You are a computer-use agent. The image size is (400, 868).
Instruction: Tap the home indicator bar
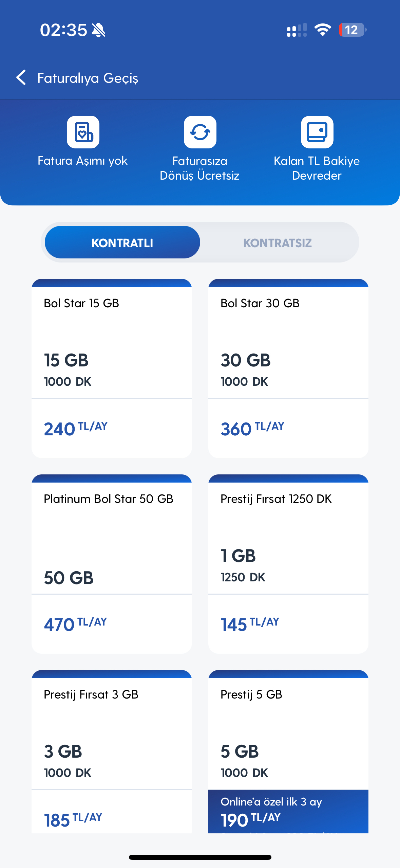[x=200, y=857]
